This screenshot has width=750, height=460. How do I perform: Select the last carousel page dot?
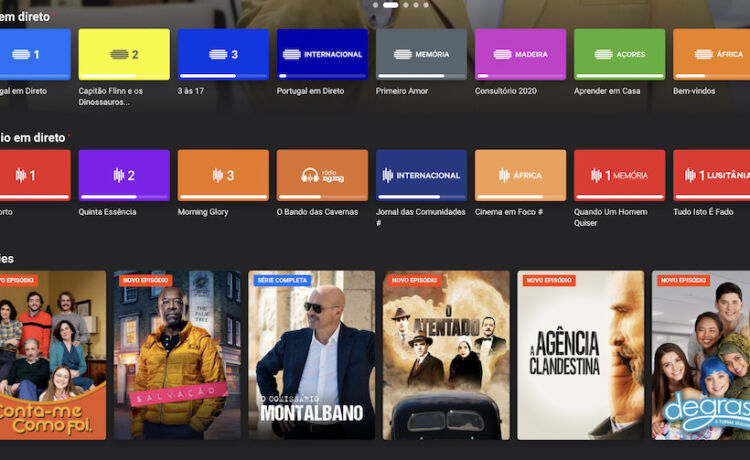click(x=426, y=5)
